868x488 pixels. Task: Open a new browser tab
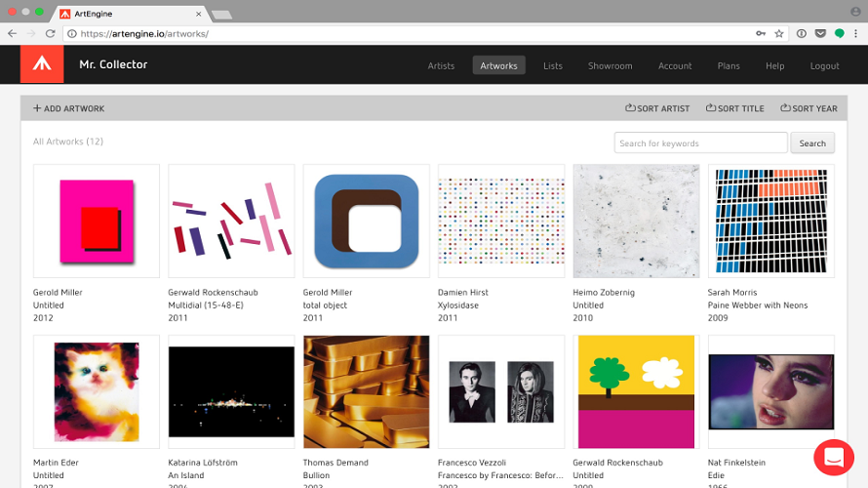221,15
